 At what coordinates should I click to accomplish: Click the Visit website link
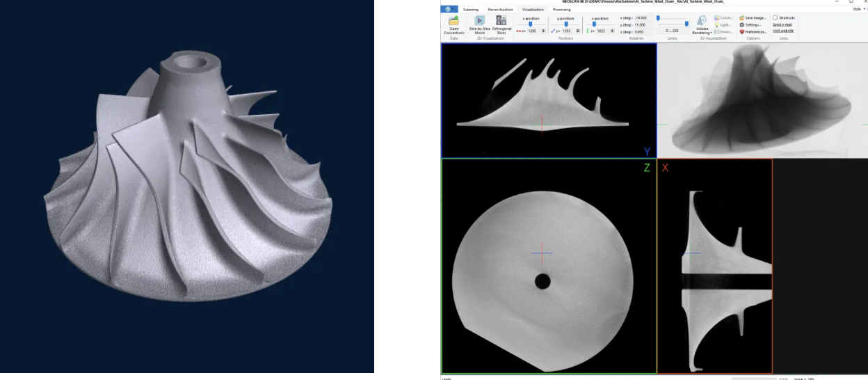pos(782,31)
